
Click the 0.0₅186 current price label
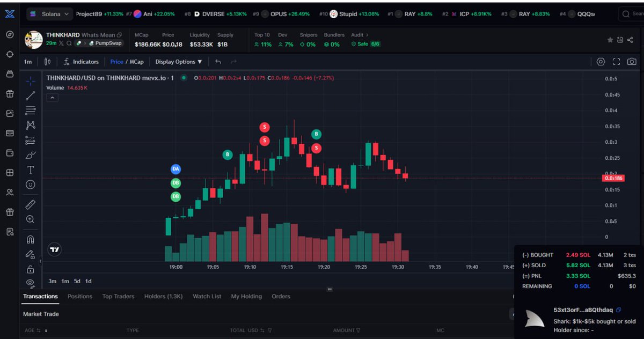[614, 178]
